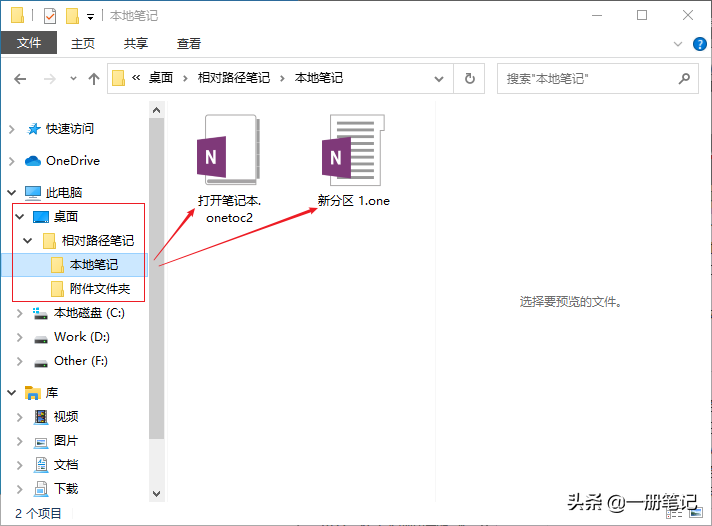Viewport: 712px width, 526px height.
Task: Select 桌面 in the navigation tree
Action: (66, 217)
